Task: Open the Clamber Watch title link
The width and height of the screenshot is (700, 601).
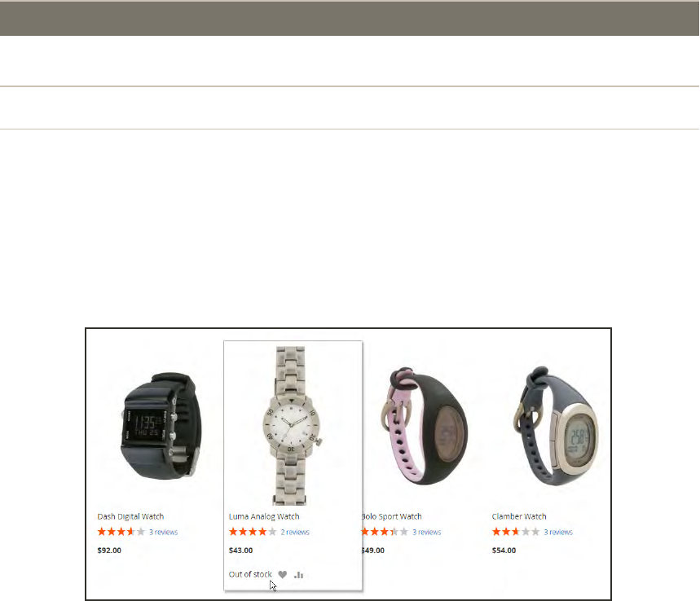Action: point(519,516)
